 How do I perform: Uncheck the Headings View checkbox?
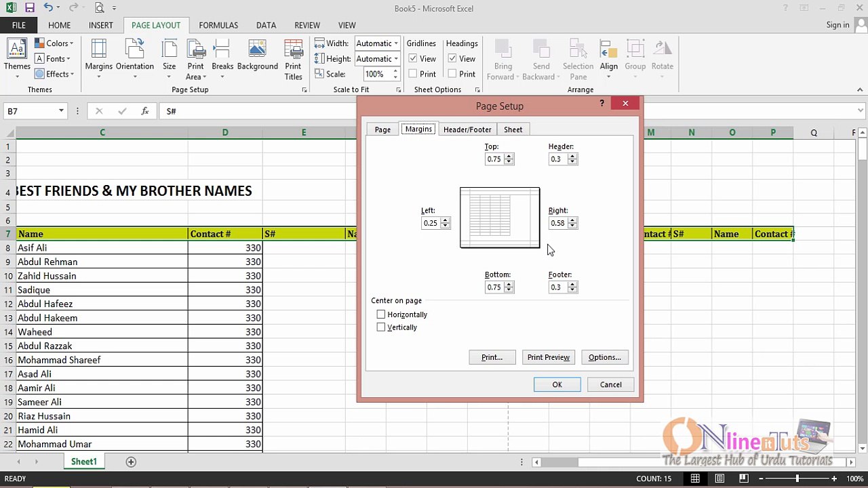click(452, 59)
